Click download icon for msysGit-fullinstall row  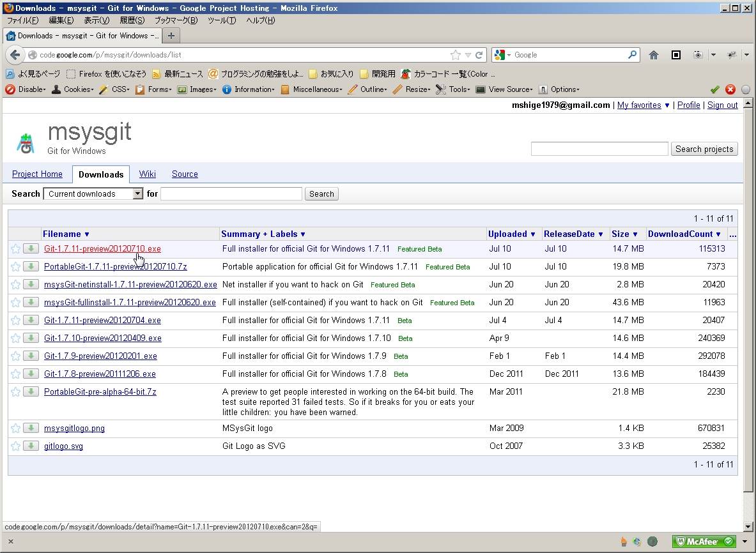[31, 302]
